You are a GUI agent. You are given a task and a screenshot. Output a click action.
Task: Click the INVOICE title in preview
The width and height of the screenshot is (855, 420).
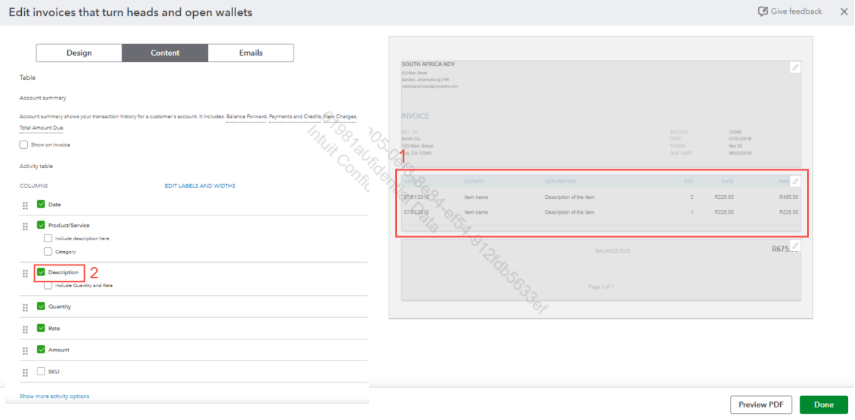416,116
